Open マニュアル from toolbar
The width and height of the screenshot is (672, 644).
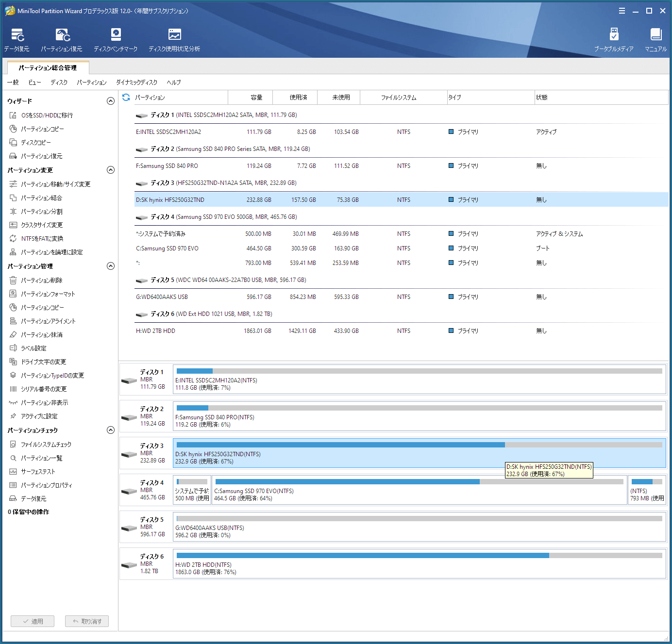(655, 40)
